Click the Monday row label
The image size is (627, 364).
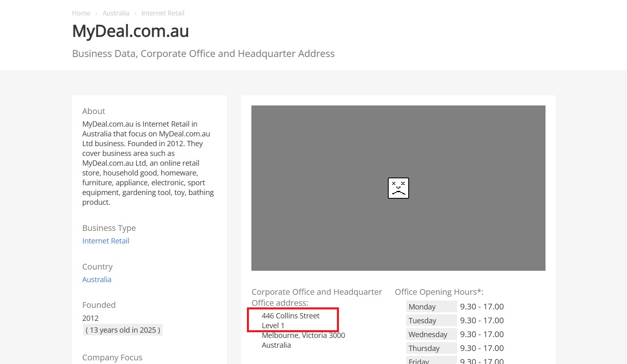[431, 307]
